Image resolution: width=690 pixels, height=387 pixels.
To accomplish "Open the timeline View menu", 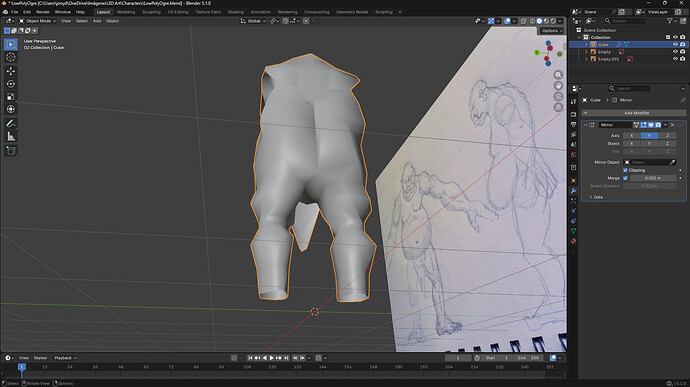I will (24, 358).
